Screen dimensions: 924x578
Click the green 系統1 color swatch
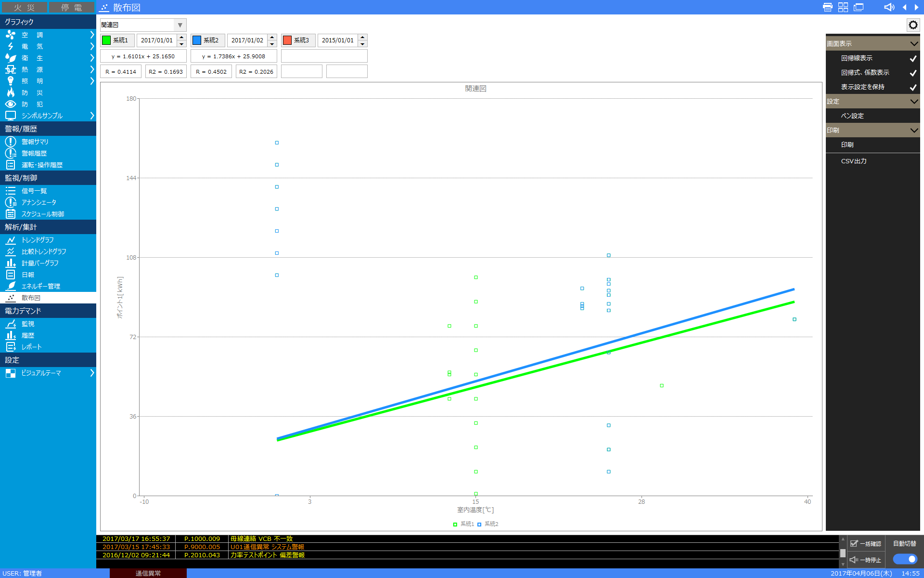coord(106,40)
